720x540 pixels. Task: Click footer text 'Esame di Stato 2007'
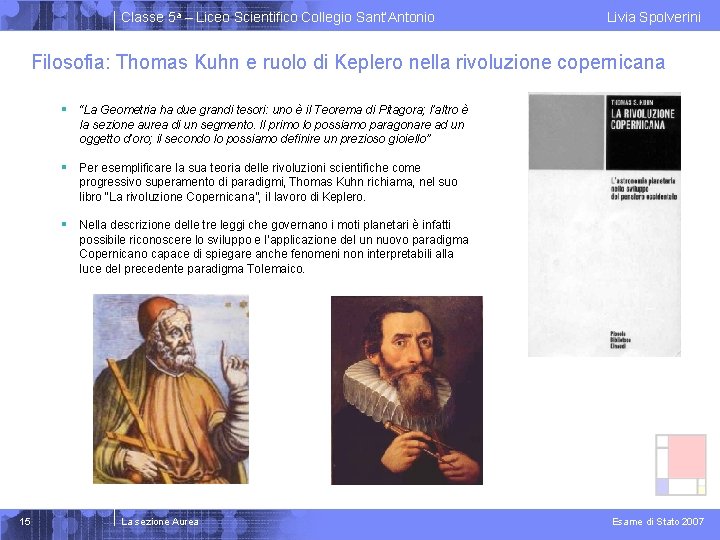pos(658,522)
